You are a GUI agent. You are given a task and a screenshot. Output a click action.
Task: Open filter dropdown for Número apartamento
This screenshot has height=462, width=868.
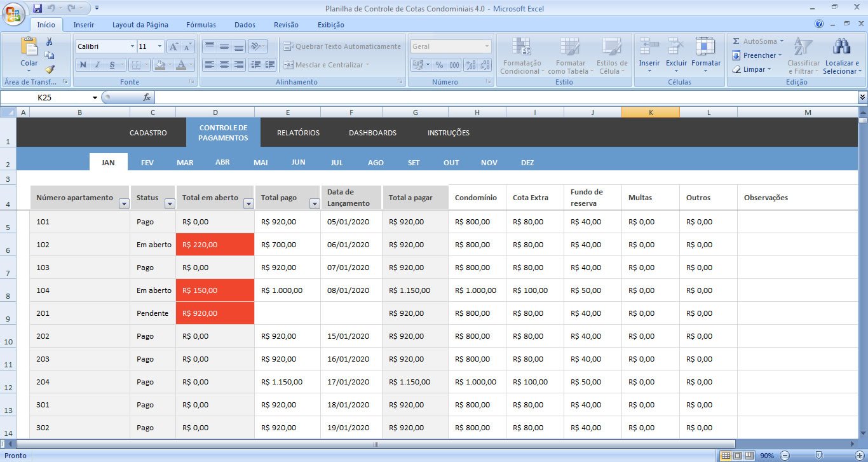(124, 203)
